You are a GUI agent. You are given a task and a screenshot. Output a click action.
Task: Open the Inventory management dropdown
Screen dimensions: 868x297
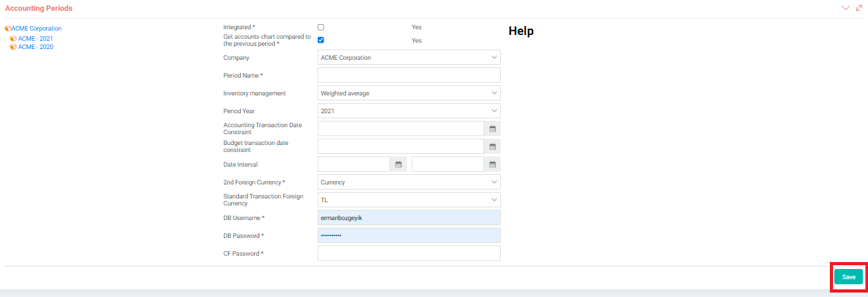[x=409, y=93]
